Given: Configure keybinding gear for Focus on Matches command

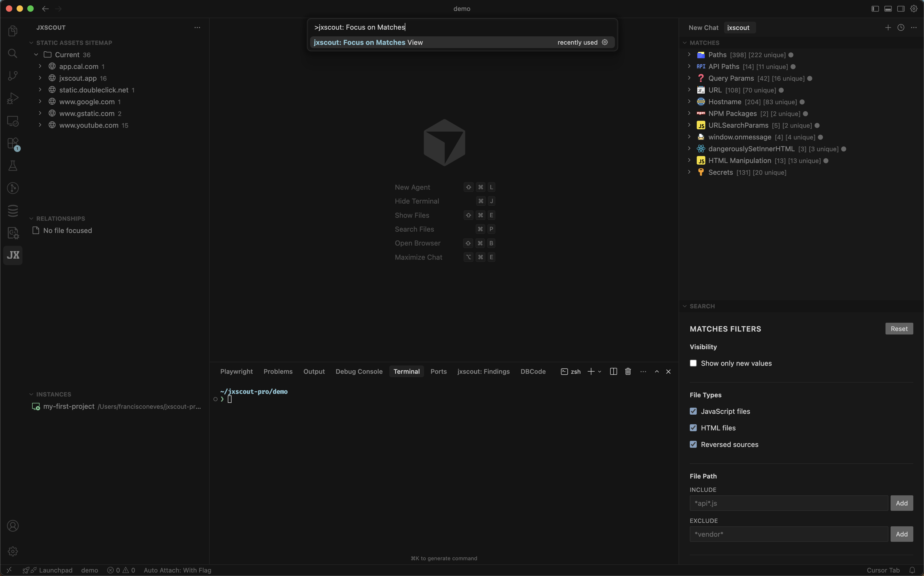Looking at the screenshot, I should tap(605, 42).
